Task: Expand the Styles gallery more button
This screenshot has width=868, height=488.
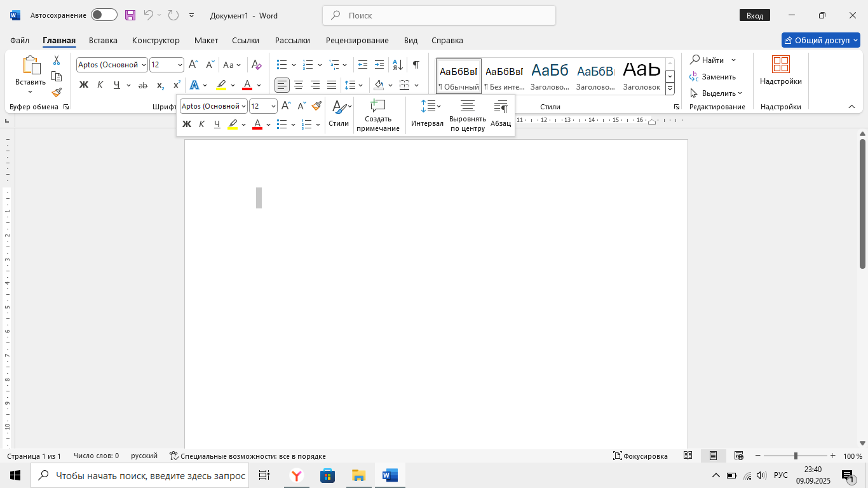Action: tap(670, 89)
